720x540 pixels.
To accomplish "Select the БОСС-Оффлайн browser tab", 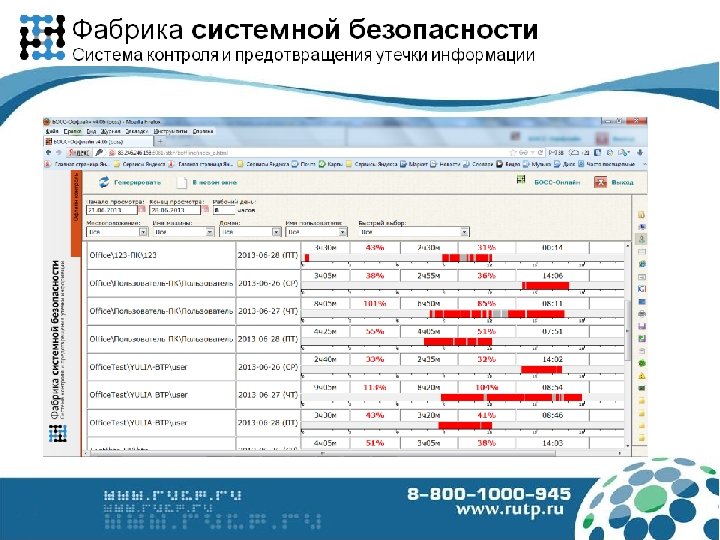I will [98, 142].
